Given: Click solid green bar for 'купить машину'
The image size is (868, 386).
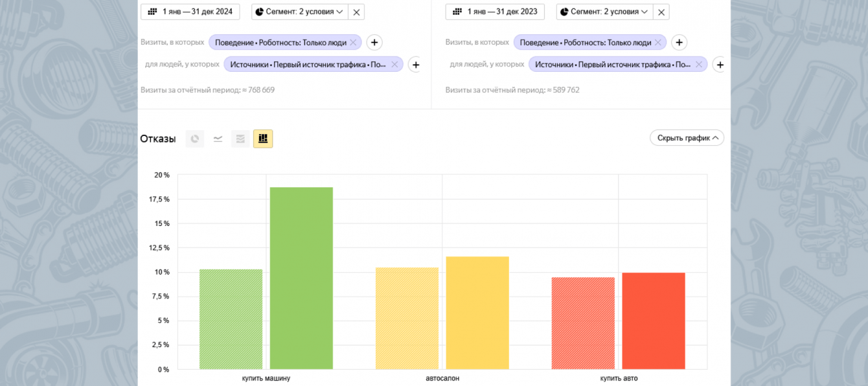Looking at the screenshot, I should click(x=301, y=278).
